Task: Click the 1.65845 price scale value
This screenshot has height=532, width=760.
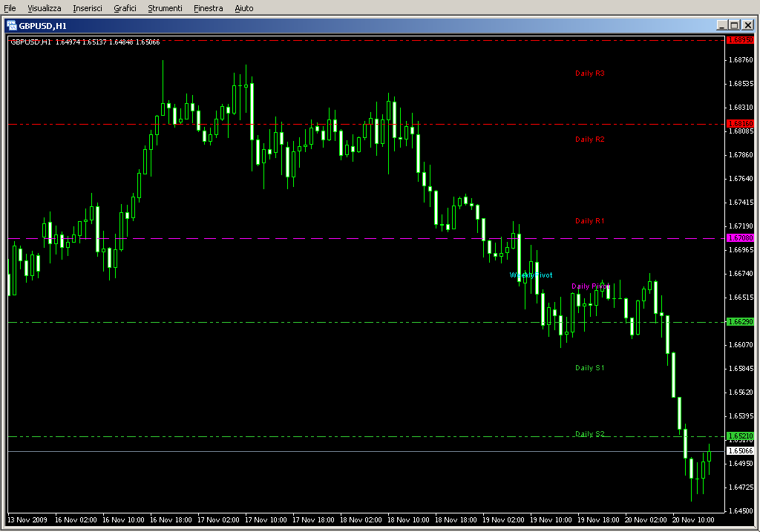Action: pyautogui.click(x=741, y=369)
